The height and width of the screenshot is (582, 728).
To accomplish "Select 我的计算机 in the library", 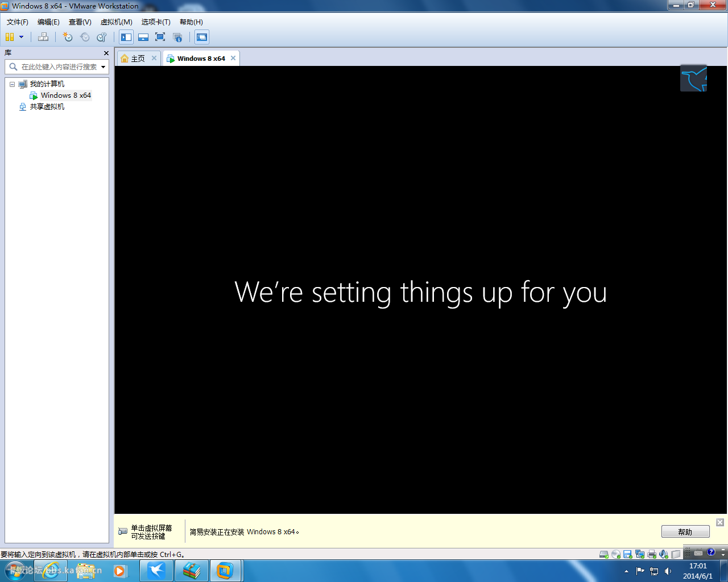I will 47,84.
